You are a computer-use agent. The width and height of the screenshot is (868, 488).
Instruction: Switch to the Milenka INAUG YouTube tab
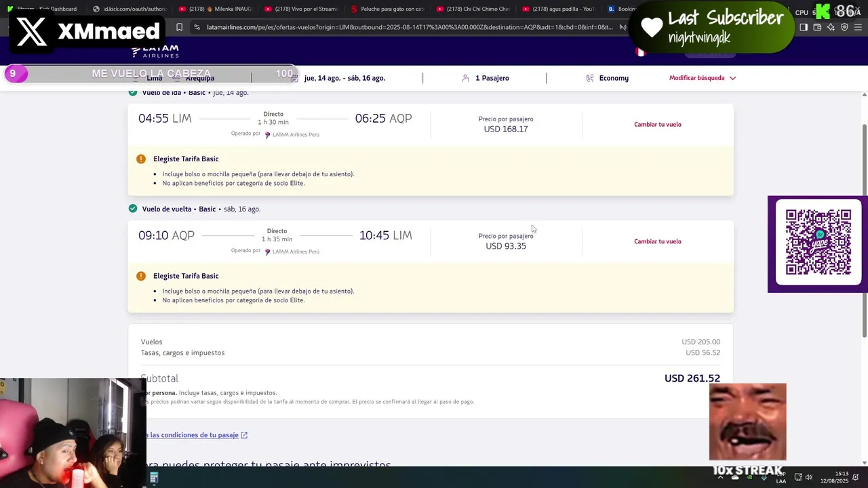[x=215, y=9]
